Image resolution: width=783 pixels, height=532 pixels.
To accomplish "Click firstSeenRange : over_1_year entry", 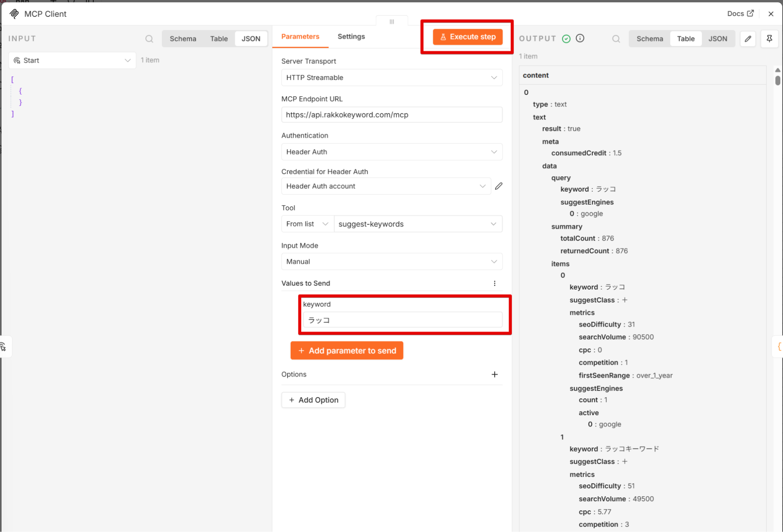I will pyautogui.click(x=626, y=375).
